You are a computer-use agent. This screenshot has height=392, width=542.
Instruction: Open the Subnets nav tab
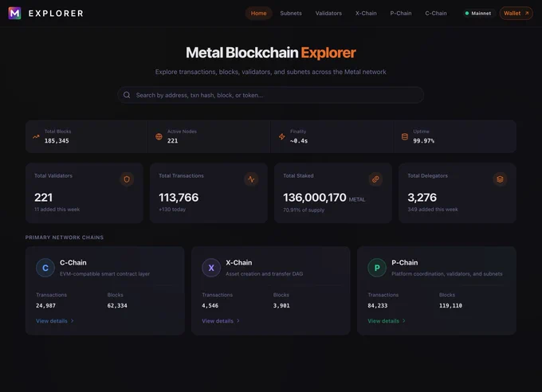coord(291,13)
